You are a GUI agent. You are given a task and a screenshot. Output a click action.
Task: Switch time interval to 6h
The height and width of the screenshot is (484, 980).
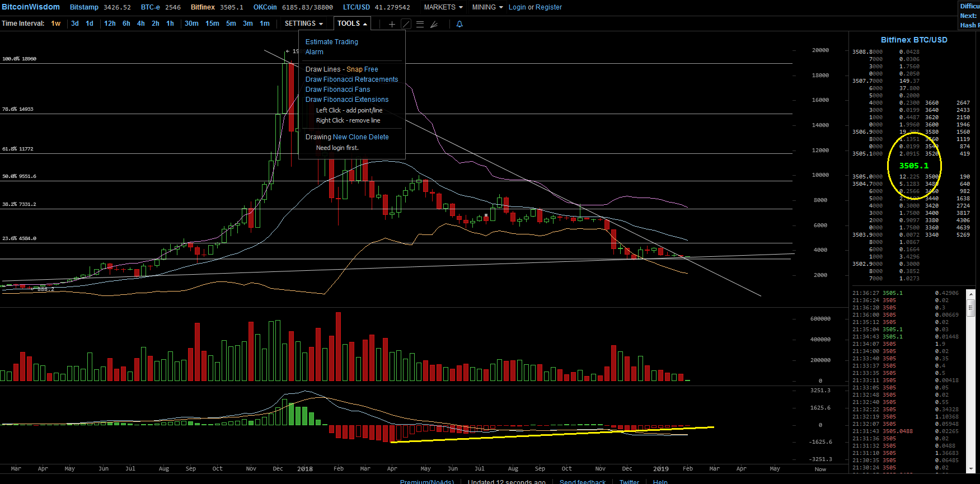click(126, 24)
